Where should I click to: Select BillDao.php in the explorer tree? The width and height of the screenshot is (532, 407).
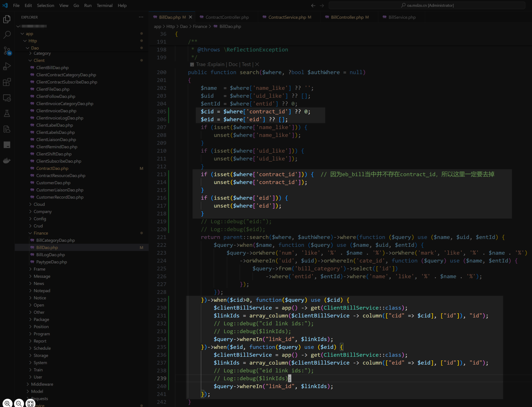point(82,247)
